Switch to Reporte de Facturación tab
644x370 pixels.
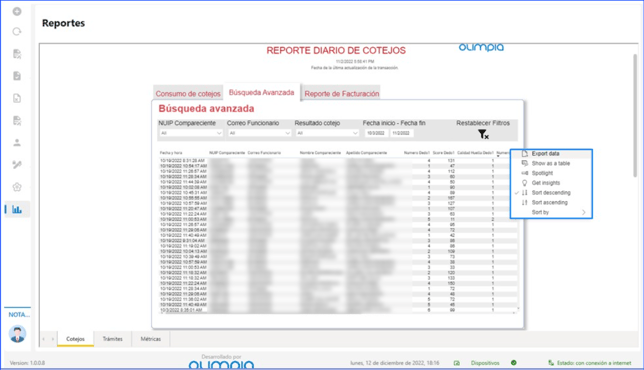[x=342, y=94]
